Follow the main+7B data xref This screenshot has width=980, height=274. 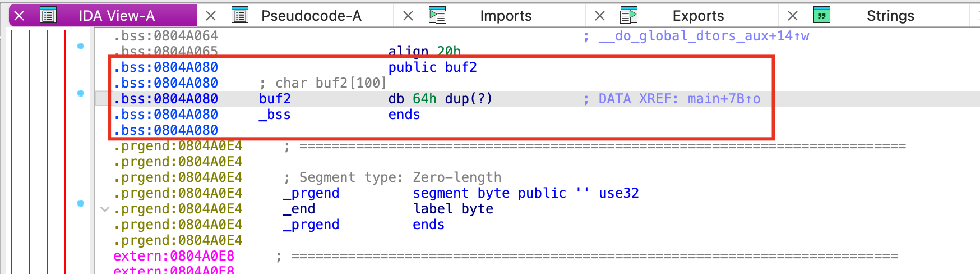724,99
